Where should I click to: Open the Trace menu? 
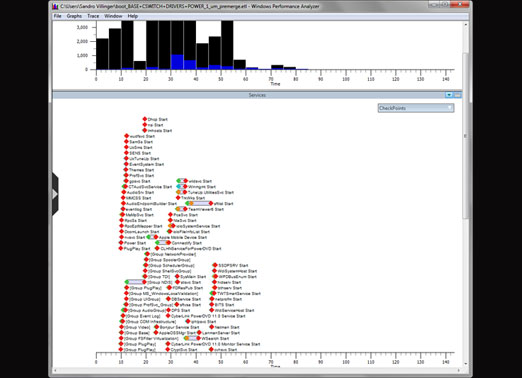click(93, 16)
